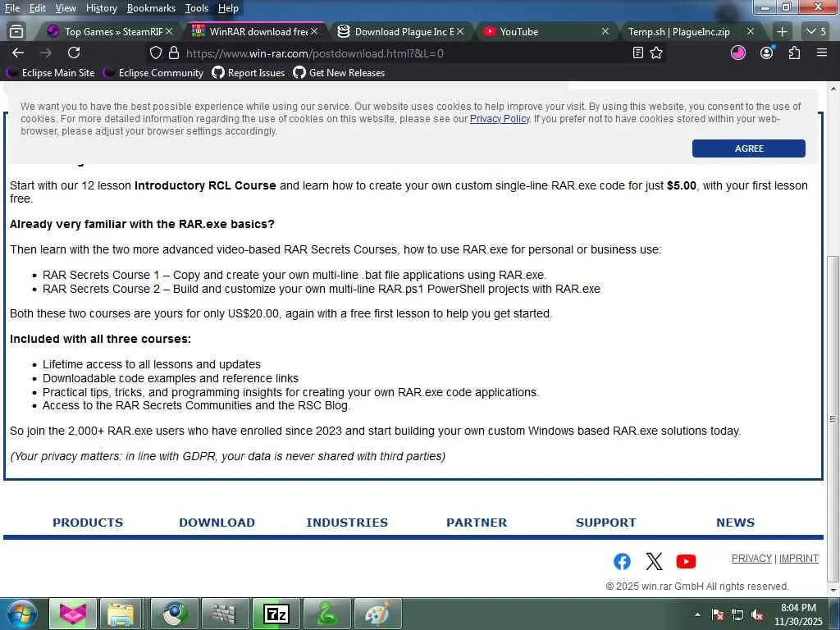Viewport: 840px width, 630px height.
Task: Open the browser hamburger menu
Action: coord(822,52)
